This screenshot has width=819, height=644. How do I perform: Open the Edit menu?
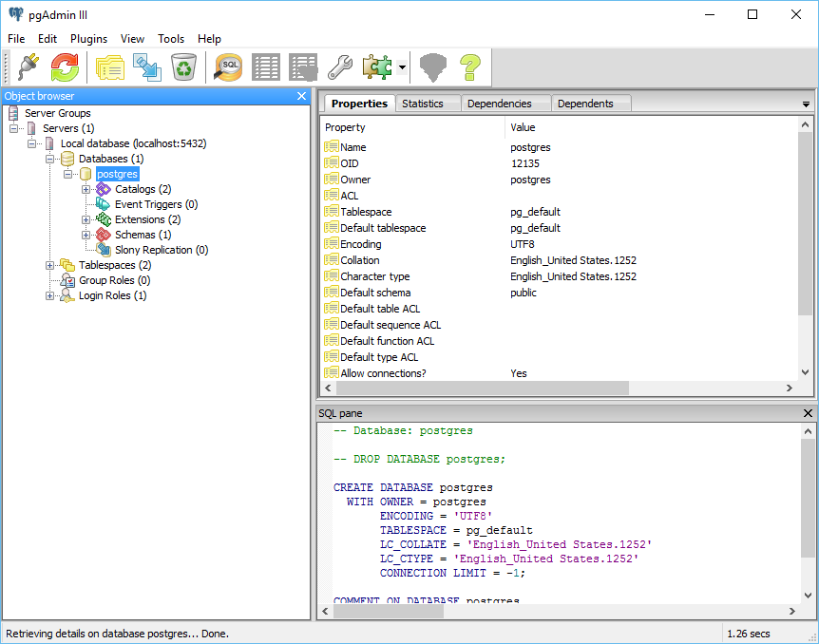point(47,39)
